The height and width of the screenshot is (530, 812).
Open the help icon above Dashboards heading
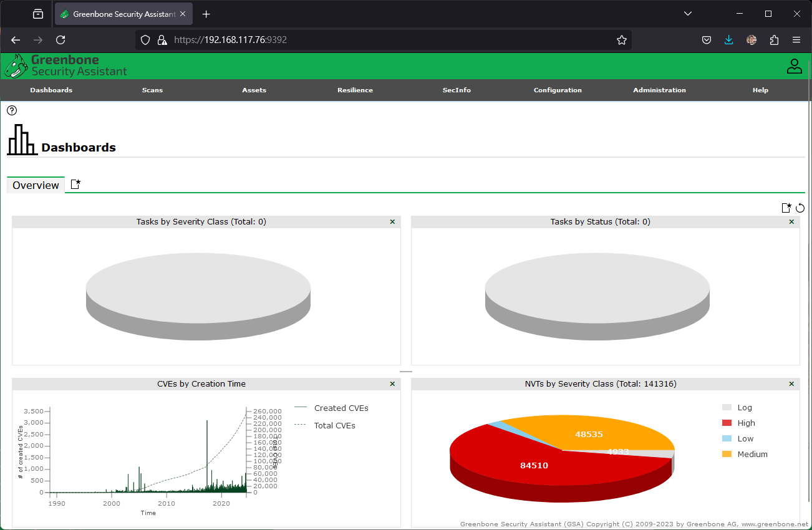click(x=12, y=110)
